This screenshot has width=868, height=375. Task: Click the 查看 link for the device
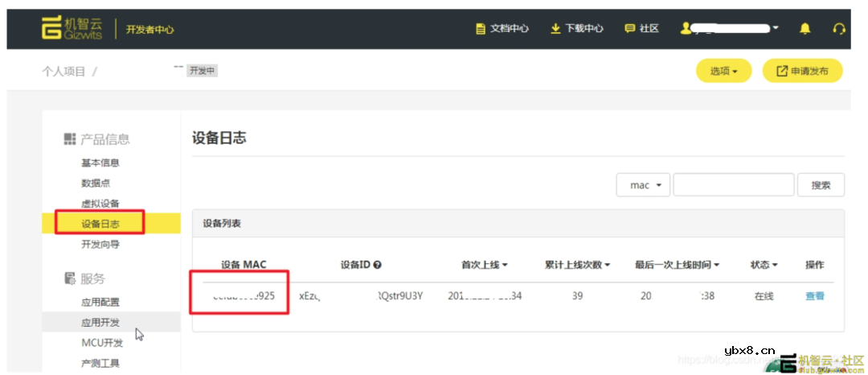coord(814,296)
